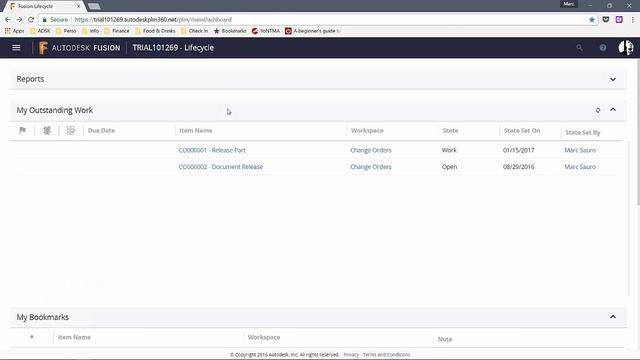This screenshot has height=360, width=640.
Task: Open a new browser tab
Action: (x=94, y=6)
